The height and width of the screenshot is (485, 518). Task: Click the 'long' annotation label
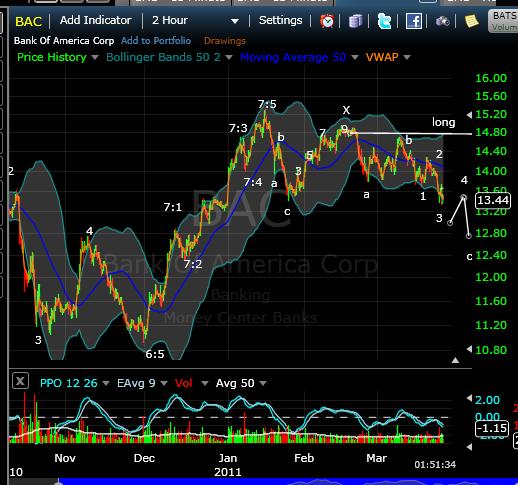click(x=443, y=122)
